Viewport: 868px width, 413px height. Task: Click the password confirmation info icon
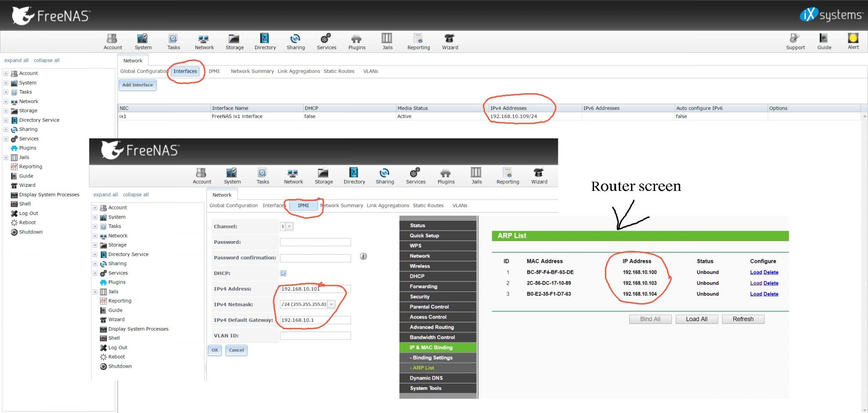coord(363,256)
